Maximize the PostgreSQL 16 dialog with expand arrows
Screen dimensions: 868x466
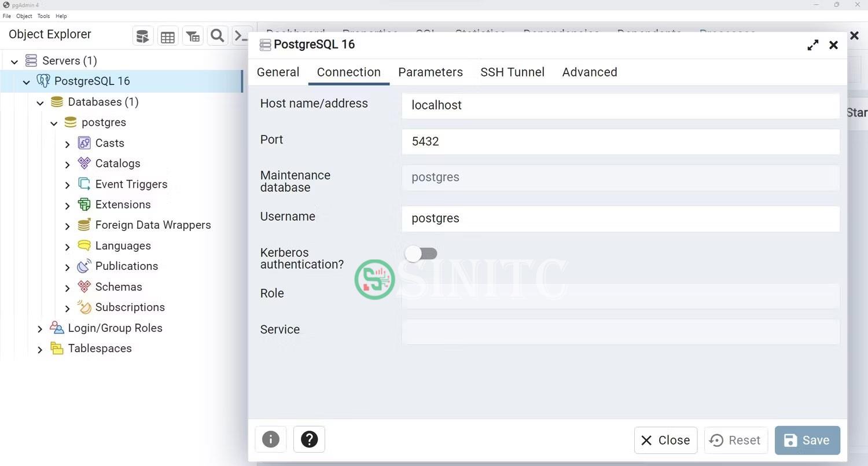[813, 45]
